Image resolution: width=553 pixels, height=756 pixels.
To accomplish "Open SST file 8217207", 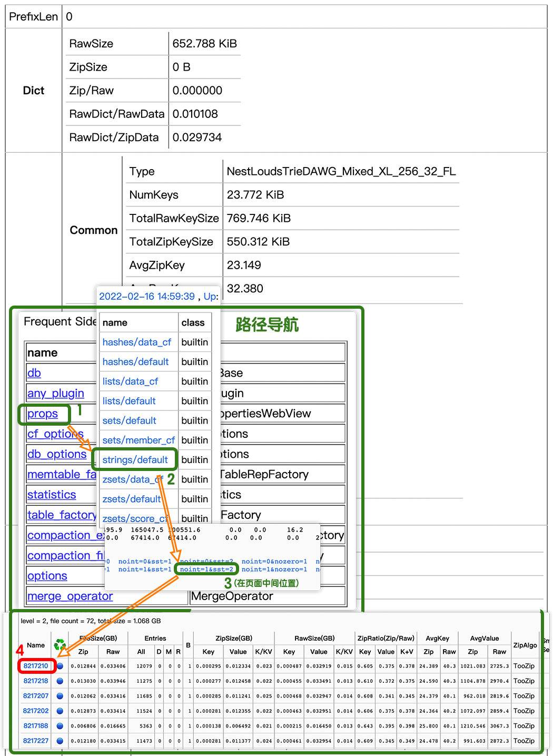I will click(x=36, y=696).
